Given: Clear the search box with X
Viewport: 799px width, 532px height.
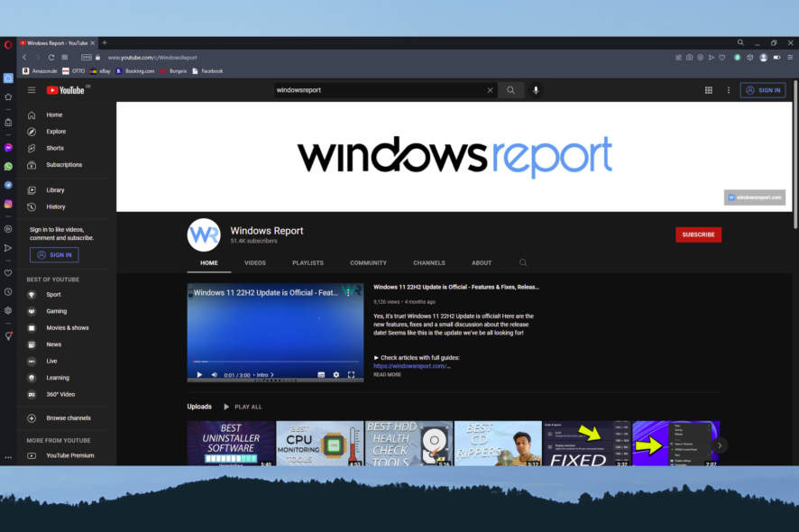Looking at the screenshot, I should pos(491,90).
